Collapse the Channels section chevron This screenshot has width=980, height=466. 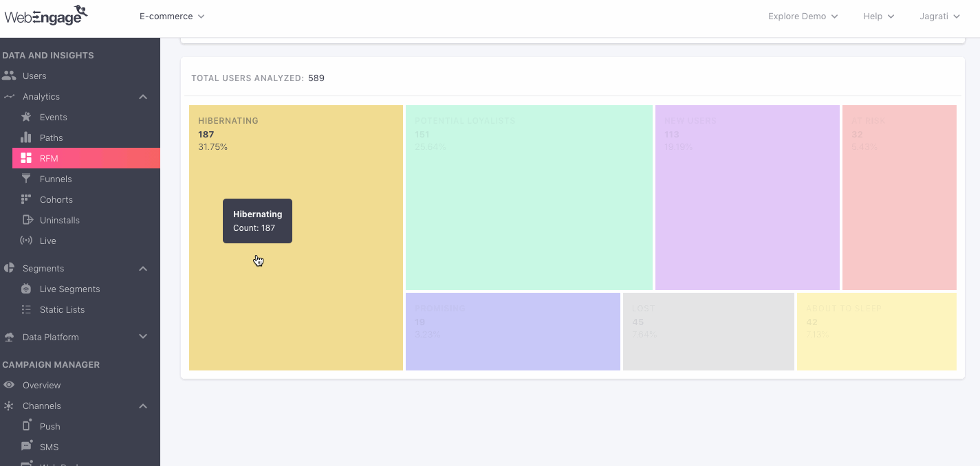point(143,406)
